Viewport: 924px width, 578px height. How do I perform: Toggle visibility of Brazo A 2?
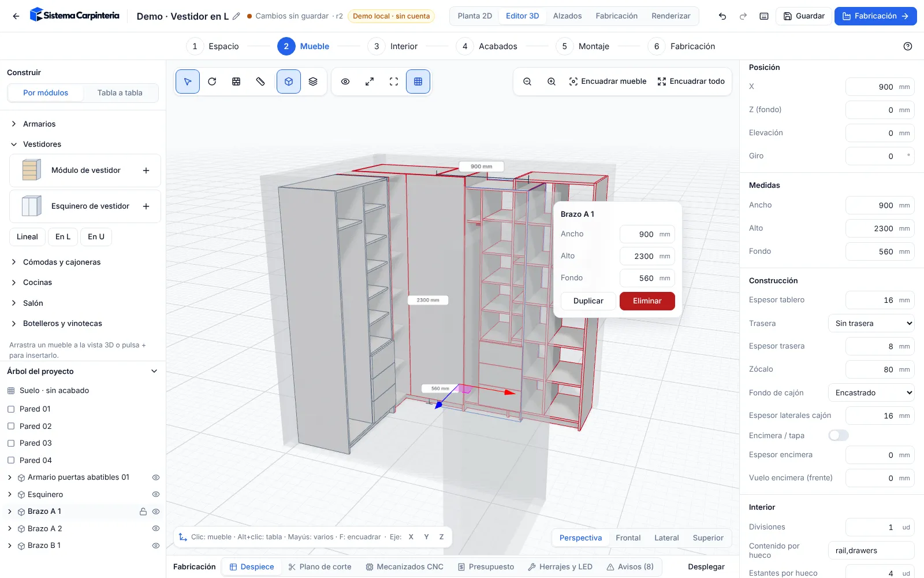coord(156,529)
